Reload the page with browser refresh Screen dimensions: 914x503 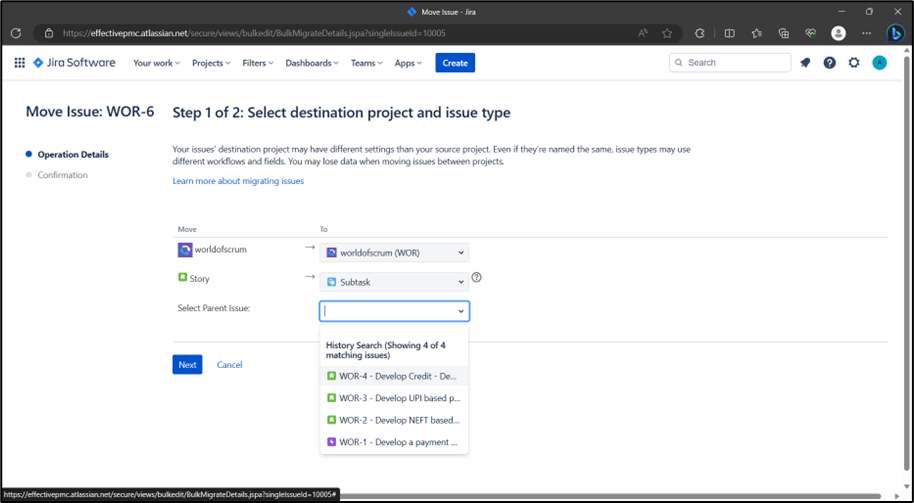tap(16, 33)
